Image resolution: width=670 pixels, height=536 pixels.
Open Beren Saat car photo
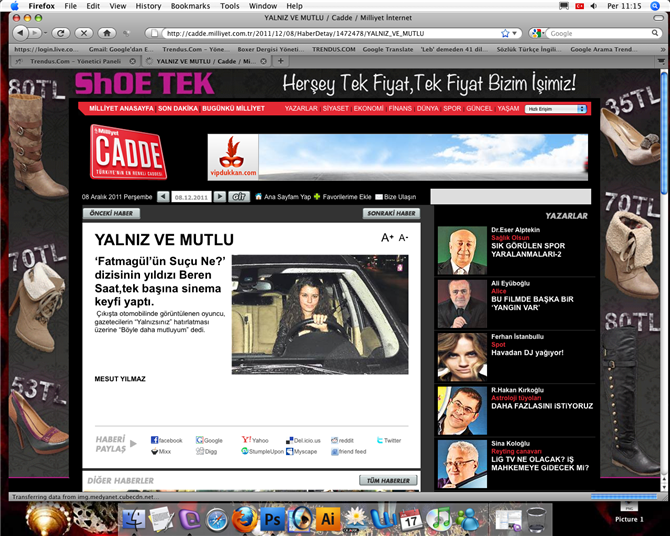tap(320, 315)
